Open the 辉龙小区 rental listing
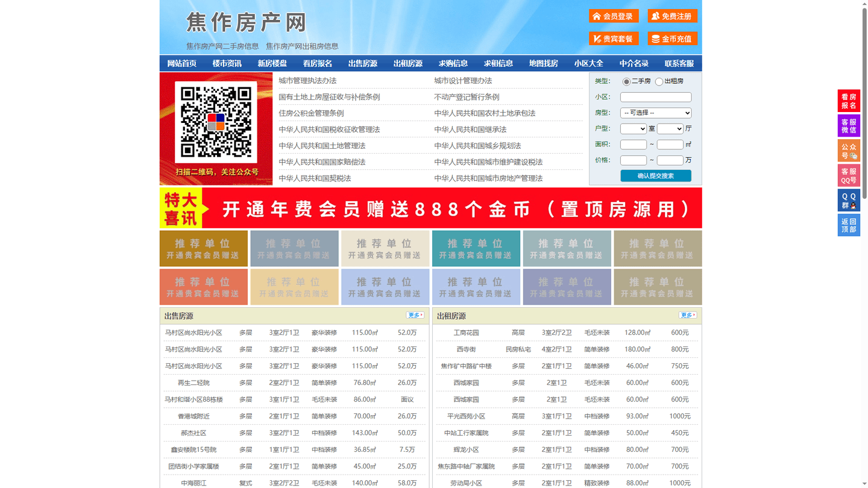Image resolution: width=868 pixels, height=488 pixels. click(466, 450)
